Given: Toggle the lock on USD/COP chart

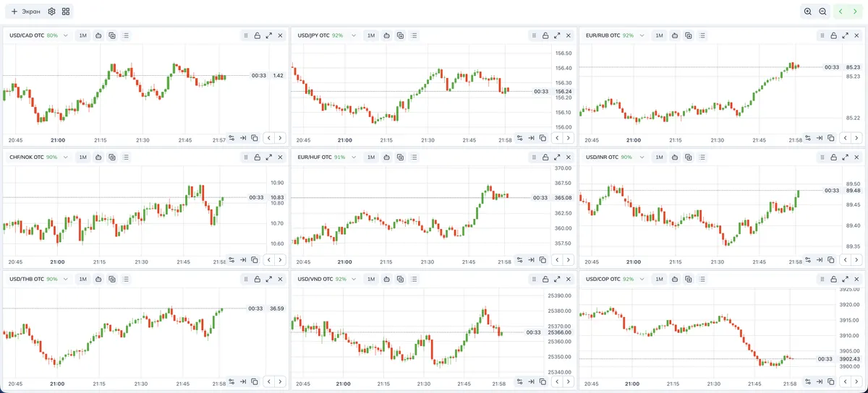Looking at the screenshot, I should 833,279.
